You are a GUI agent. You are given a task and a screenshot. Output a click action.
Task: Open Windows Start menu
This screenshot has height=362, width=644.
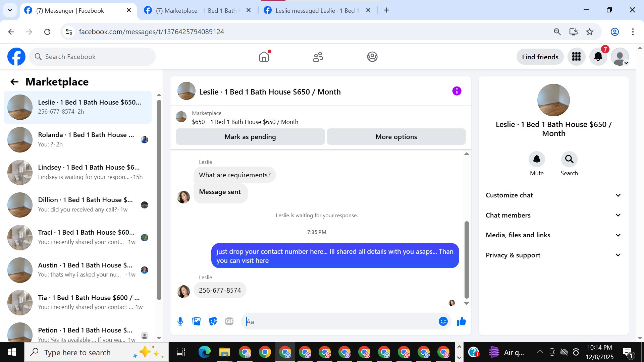[x=12, y=352]
